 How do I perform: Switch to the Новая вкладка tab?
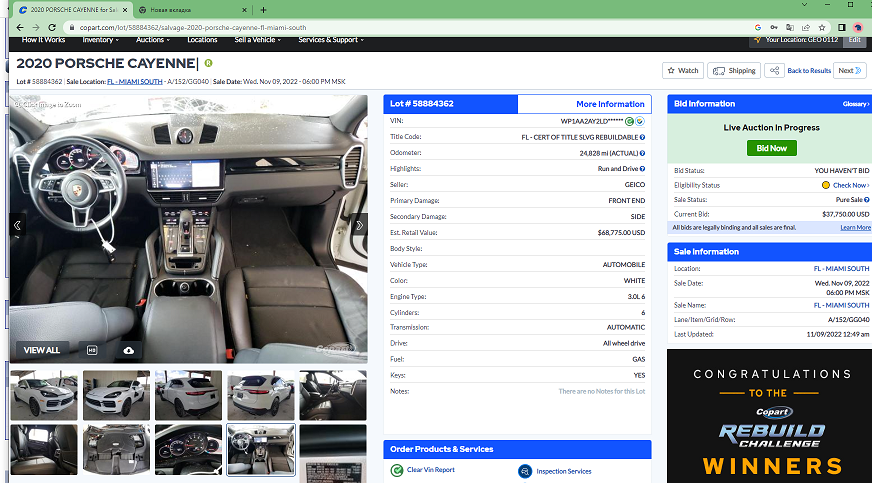pyautogui.click(x=193, y=10)
